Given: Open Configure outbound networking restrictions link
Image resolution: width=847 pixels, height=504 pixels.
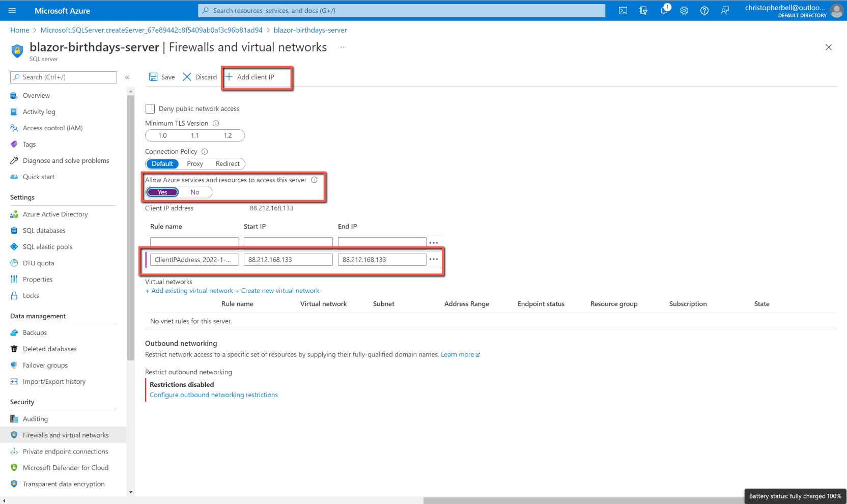Looking at the screenshot, I should pos(213,395).
